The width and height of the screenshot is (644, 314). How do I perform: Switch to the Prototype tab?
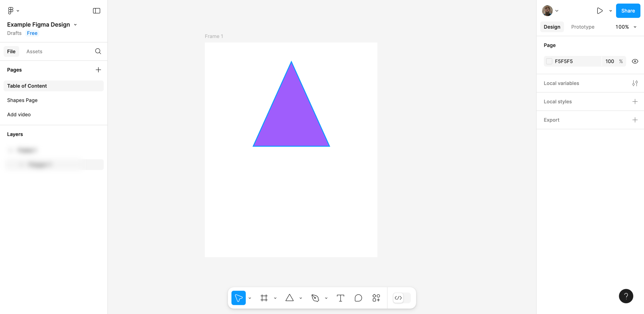click(583, 27)
